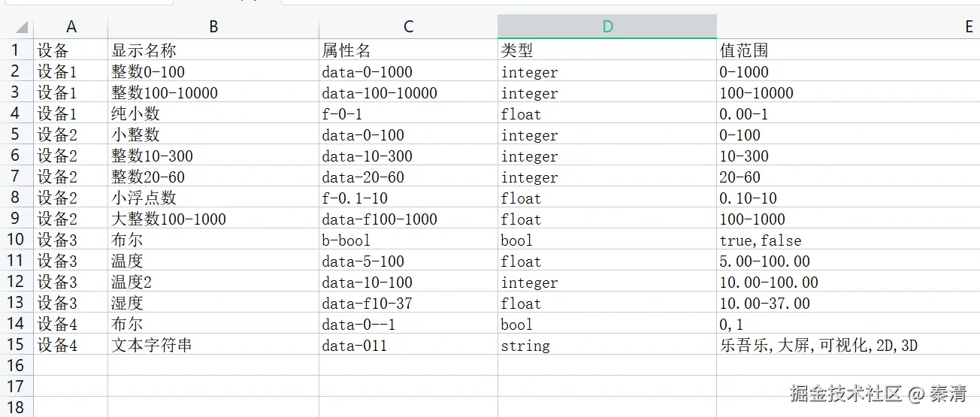980x417 pixels.
Task: Select row 10 header
Action: pos(16,240)
